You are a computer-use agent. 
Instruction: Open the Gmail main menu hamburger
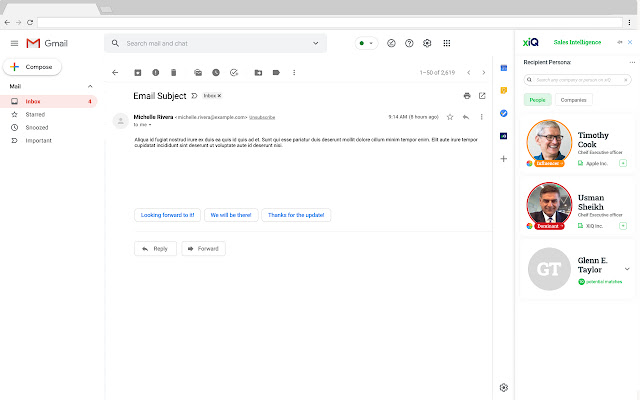(14, 43)
